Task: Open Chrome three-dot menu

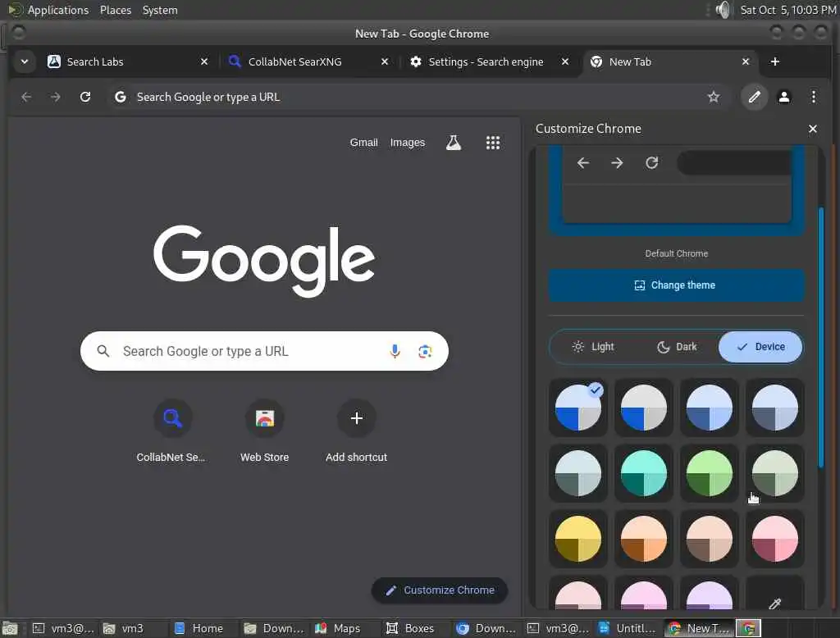Action: pos(813,97)
